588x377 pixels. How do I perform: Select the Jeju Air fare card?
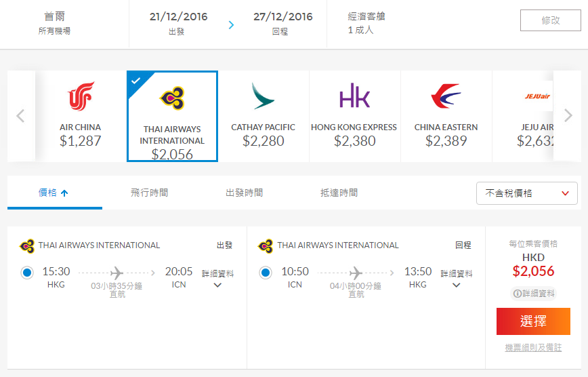click(523, 116)
